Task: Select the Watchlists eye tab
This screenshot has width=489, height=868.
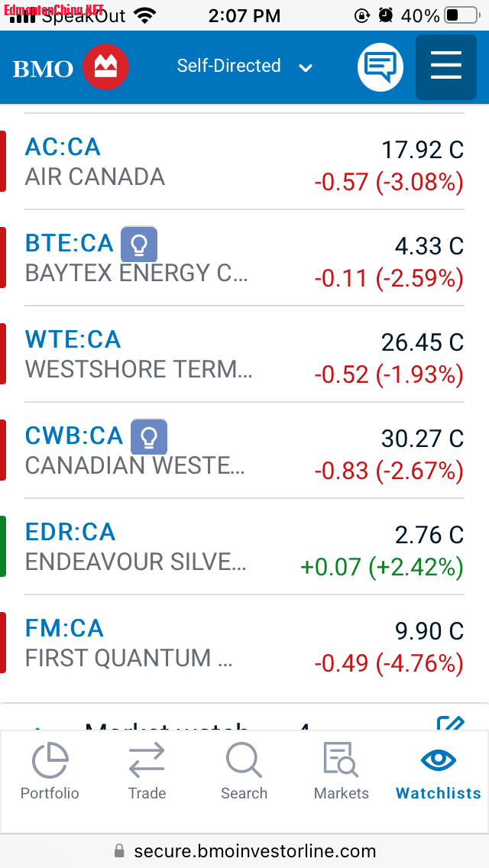Action: tap(439, 771)
